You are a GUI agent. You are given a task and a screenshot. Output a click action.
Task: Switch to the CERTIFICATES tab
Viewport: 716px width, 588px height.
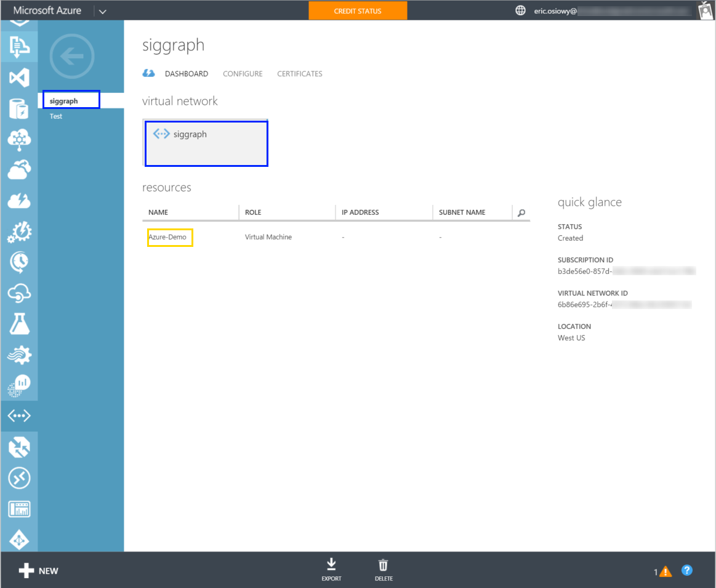[300, 73]
